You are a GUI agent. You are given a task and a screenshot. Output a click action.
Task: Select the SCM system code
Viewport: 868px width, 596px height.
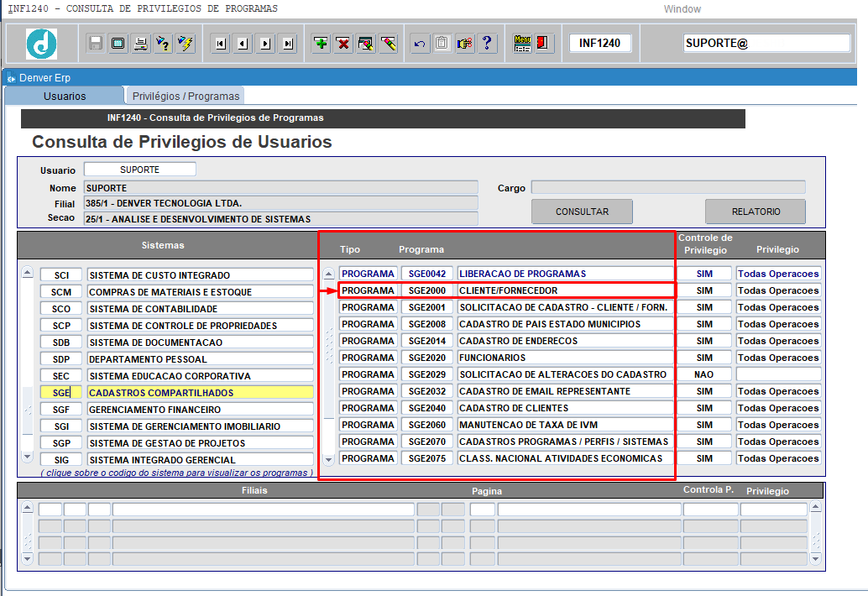click(61, 291)
